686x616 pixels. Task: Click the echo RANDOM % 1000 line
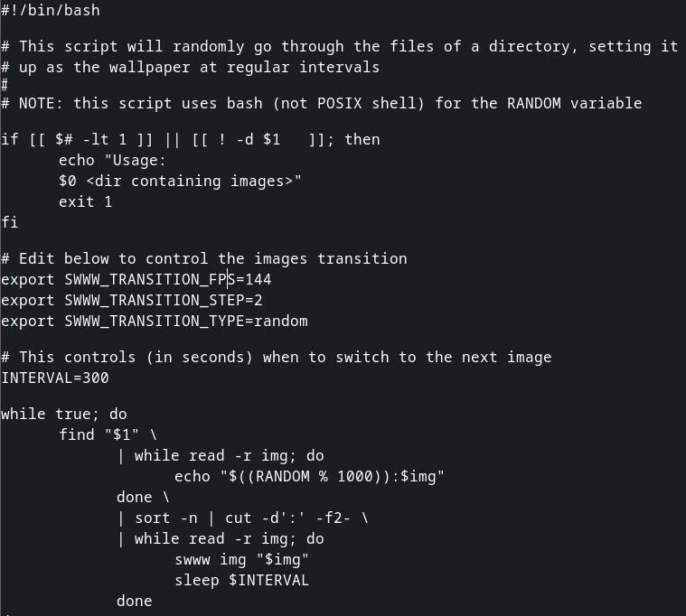click(x=309, y=477)
